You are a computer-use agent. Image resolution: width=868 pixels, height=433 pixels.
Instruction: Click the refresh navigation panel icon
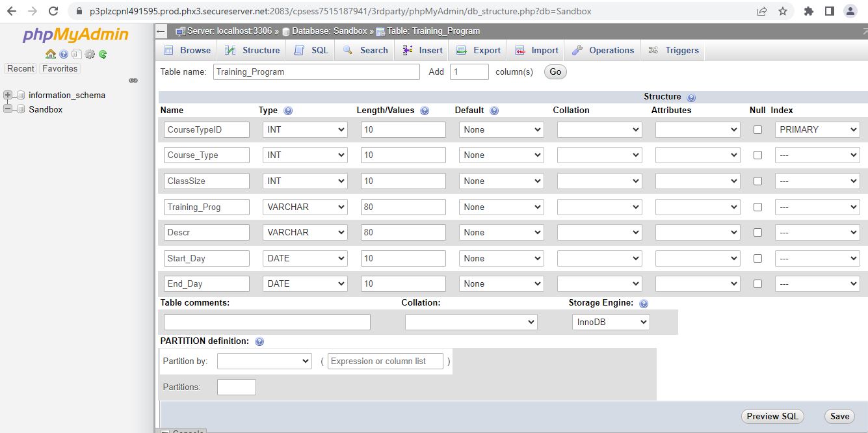[101, 54]
